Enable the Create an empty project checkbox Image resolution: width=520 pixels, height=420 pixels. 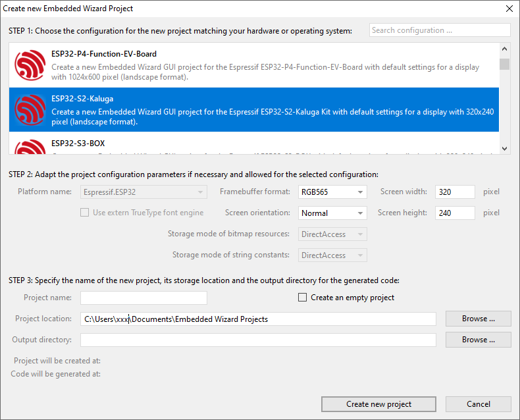click(x=303, y=298)
